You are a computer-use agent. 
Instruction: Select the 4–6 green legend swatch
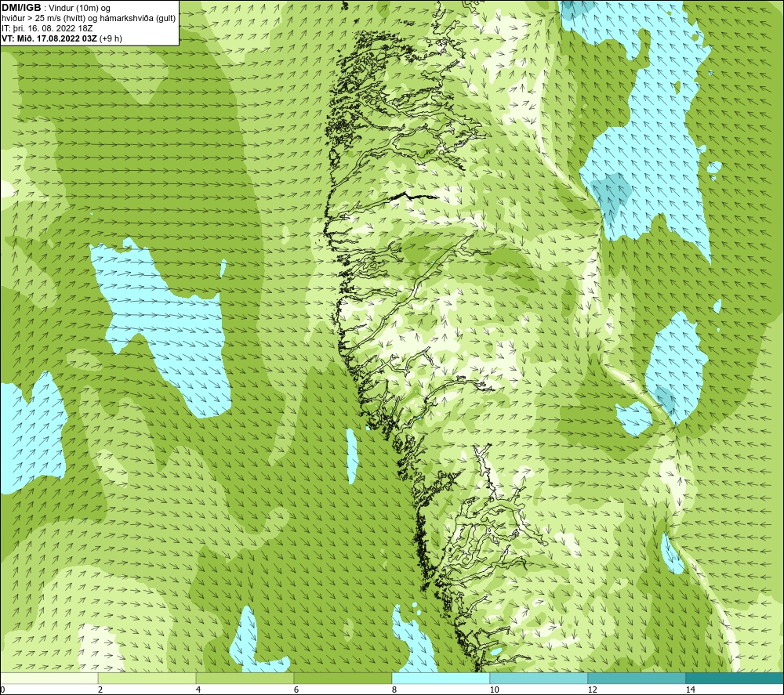tap(245, 678)
